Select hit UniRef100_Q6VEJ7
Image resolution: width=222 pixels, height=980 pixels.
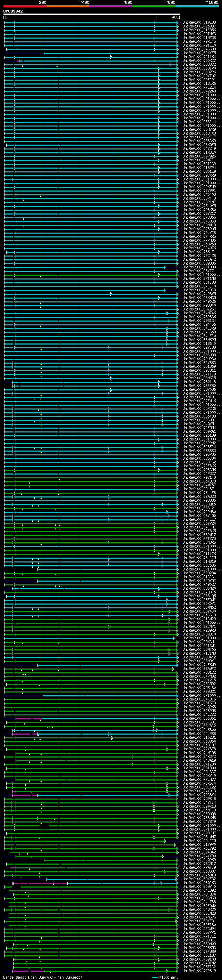tap(199, 137)
